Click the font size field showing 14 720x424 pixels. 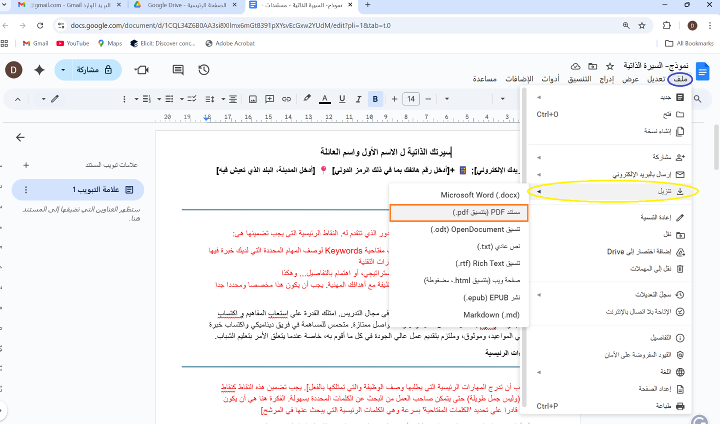[x=411, y=99]
